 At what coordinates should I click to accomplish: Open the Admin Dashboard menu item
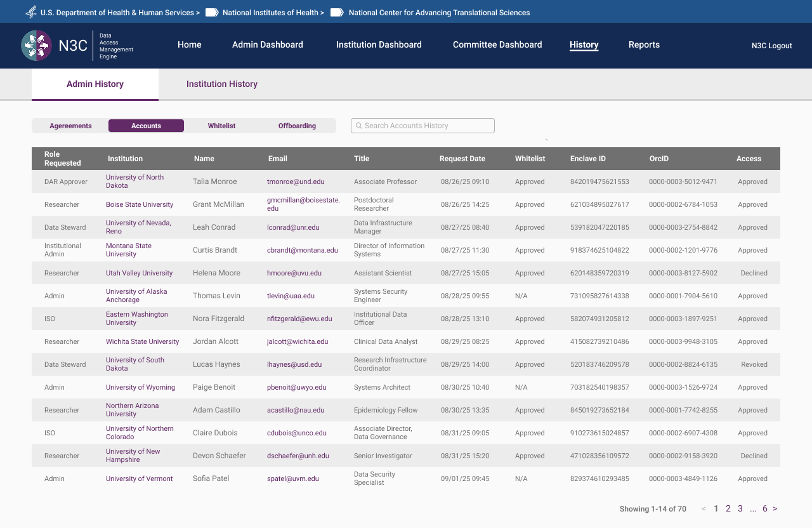click(267, 45)
